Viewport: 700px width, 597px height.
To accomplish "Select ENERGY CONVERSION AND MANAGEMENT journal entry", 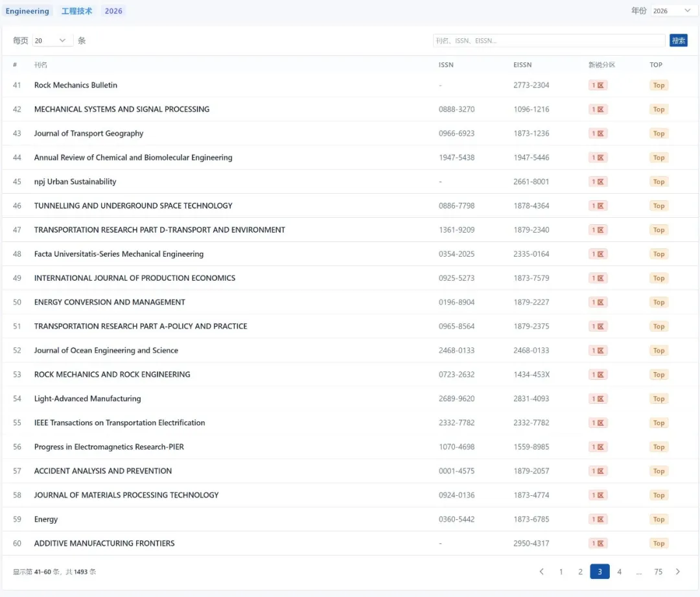I will tap(110, 302).
